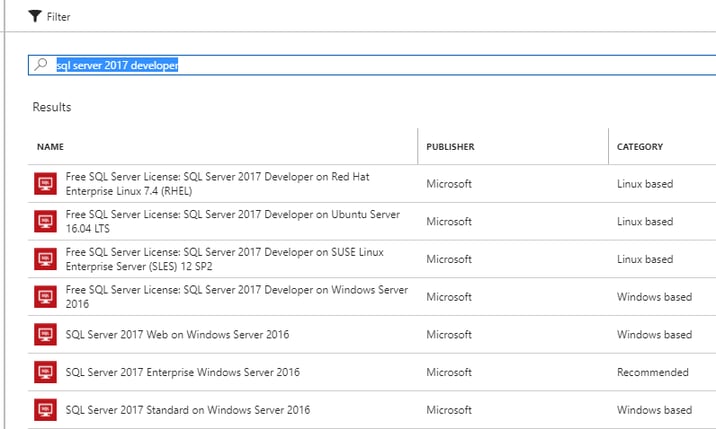Open SQL Server 2017 Enterprise Windows Server 2016 result

pos(372,372)
